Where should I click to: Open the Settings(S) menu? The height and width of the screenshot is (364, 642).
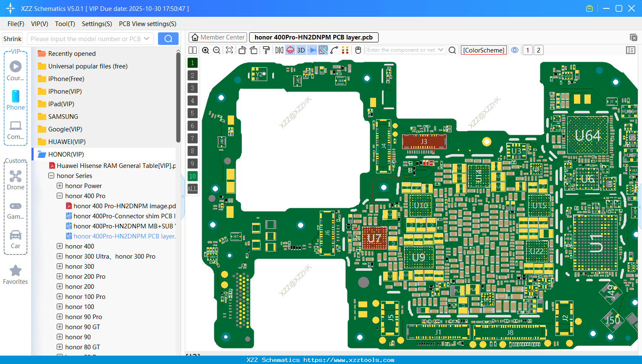click(97, 24)
